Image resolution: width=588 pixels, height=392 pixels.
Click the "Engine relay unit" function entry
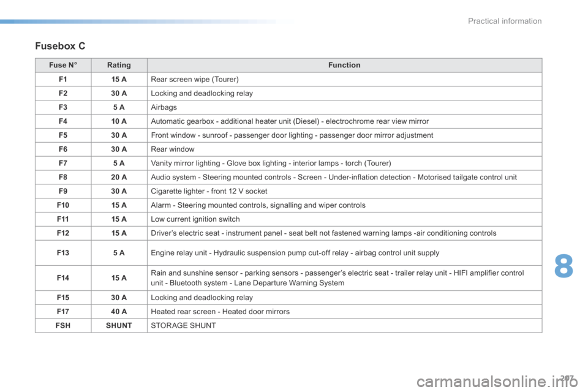(295, 252)
